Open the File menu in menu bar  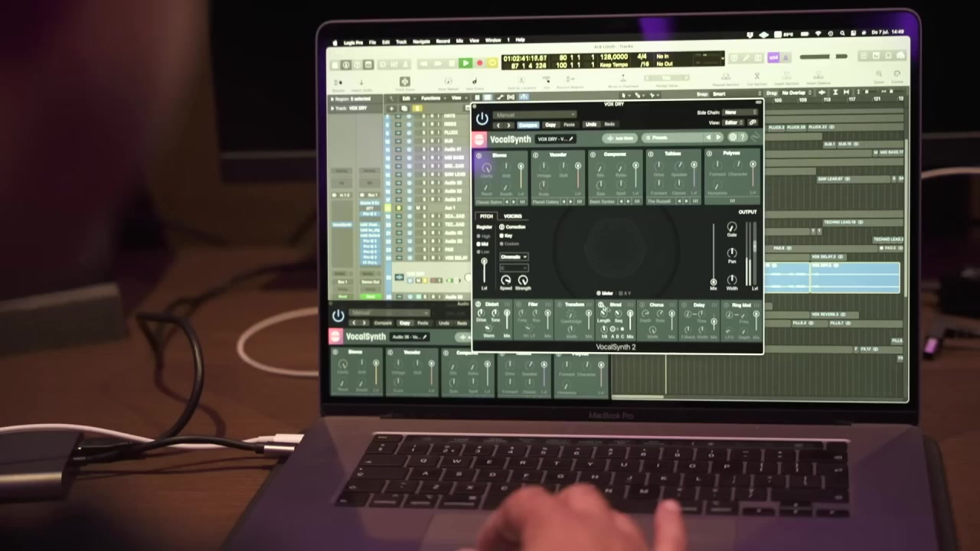(x=372, y=41)
